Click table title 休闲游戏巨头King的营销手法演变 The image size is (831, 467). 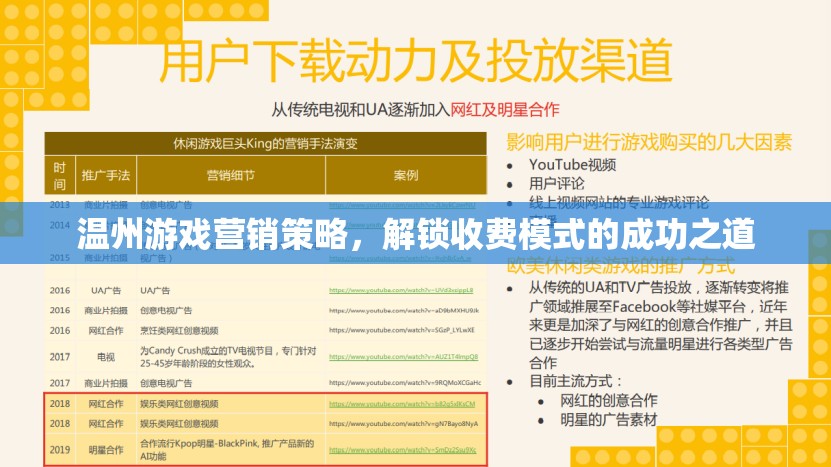(x=265, y=143)
